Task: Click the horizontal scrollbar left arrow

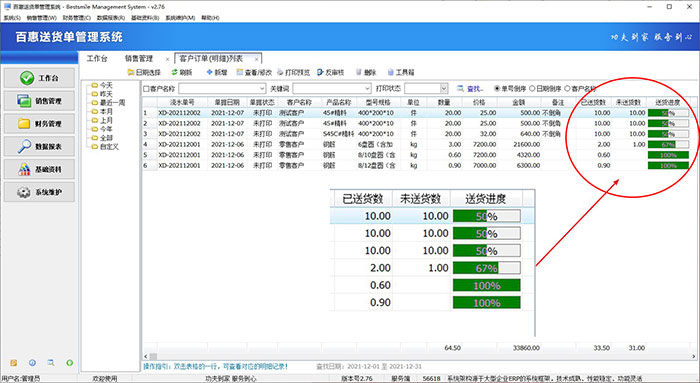Action: [x=146, y=356]
